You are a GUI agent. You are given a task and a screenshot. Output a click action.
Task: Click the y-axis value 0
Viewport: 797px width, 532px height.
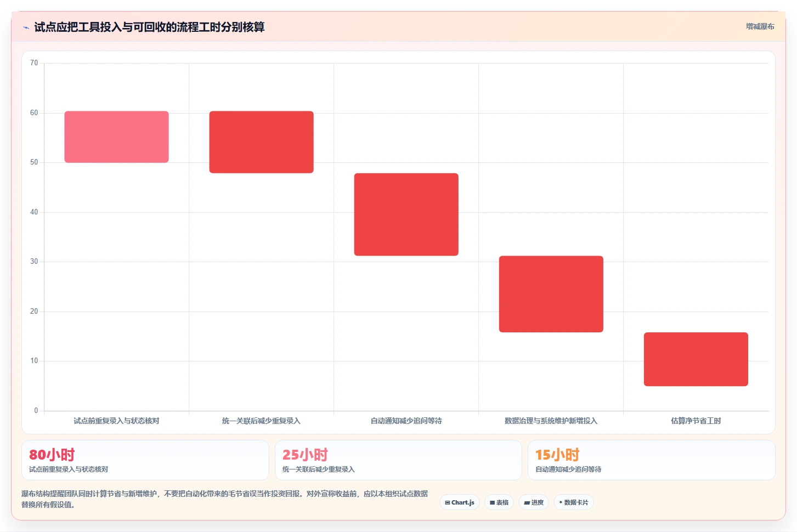[x=36, y=411]
